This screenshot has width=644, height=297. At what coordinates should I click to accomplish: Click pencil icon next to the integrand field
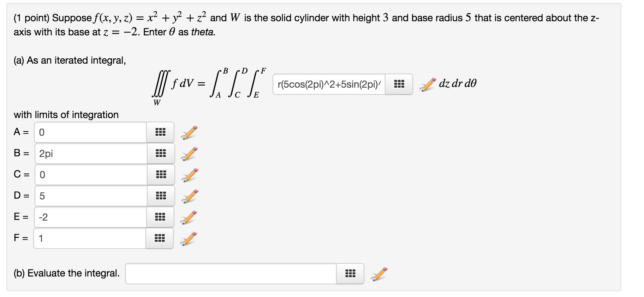tap(428, 85)
